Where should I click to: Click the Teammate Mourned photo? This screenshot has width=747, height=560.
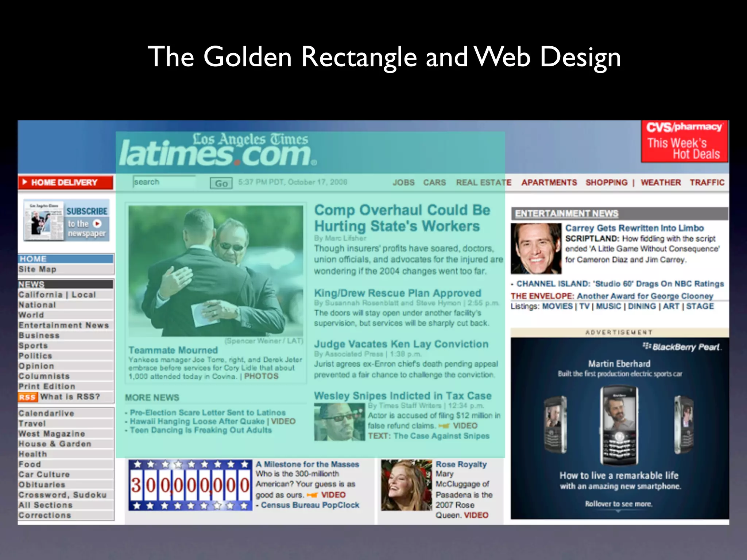(216, 271)
